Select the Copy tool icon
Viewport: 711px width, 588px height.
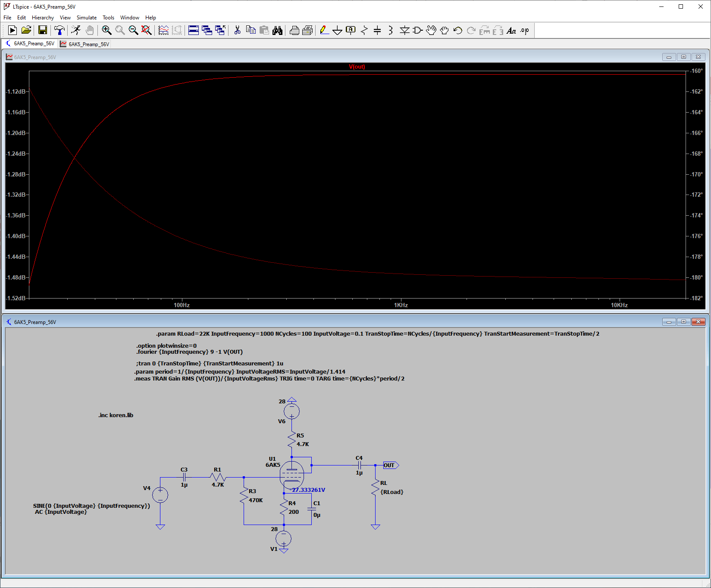click(251, 30)
